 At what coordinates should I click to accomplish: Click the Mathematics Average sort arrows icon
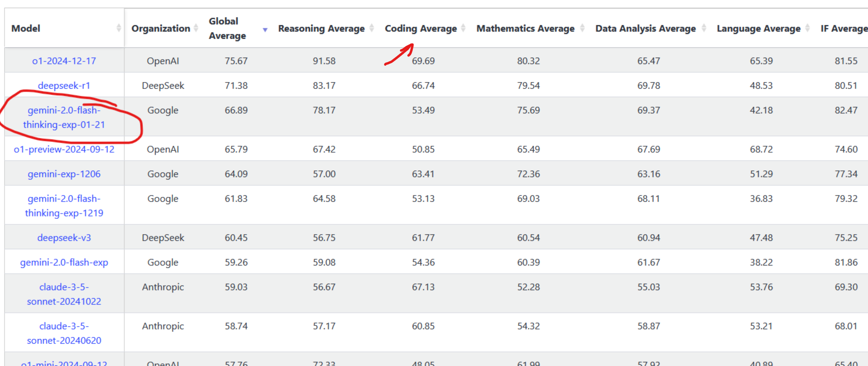(582, 28)
